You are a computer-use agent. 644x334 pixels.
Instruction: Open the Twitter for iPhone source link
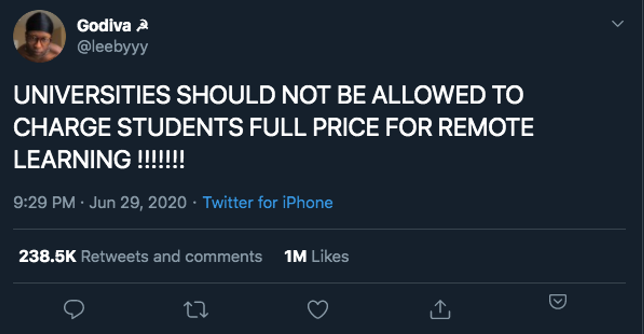(x=268, y=203)
